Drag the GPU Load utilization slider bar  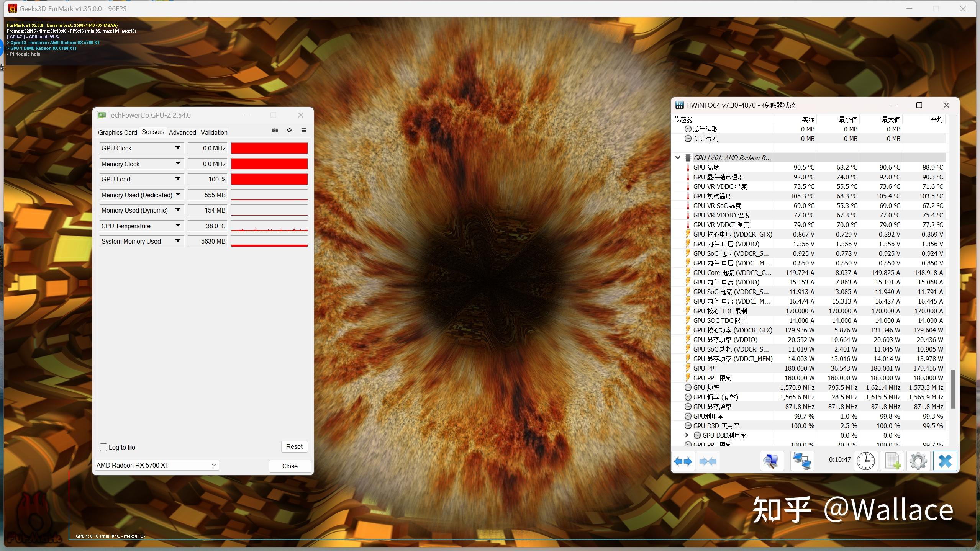269,179
